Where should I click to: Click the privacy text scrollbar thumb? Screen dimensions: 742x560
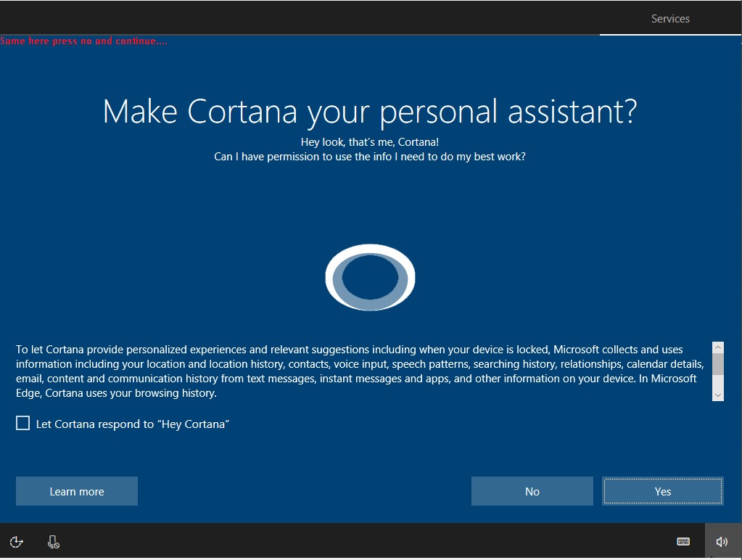718,363
